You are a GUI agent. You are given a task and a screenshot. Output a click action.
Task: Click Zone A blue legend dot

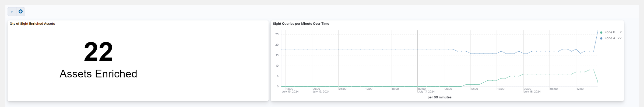601,38
